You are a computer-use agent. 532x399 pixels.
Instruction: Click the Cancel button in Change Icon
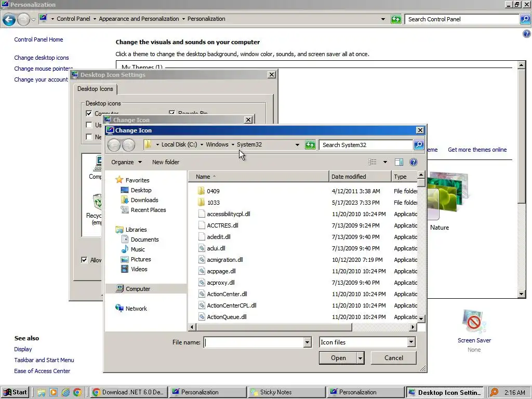coord(394,358)
